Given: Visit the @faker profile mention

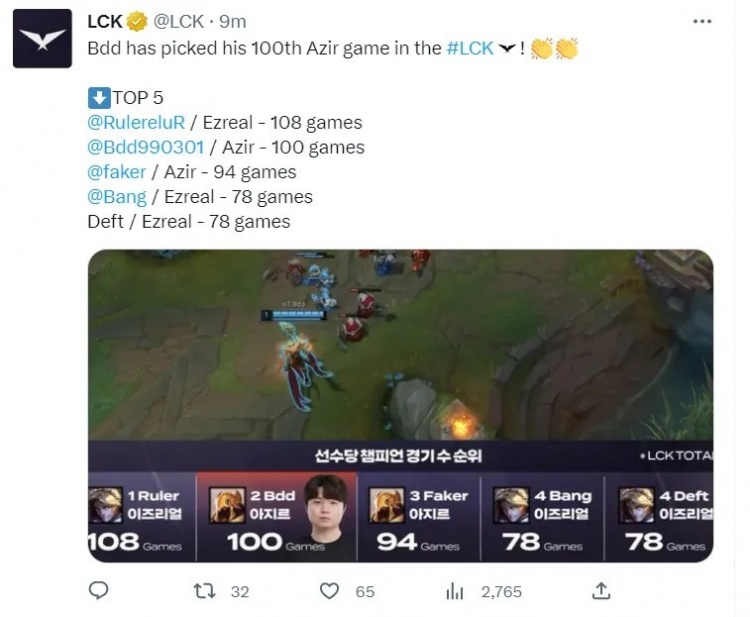Looking at the screenshot, I should click(x=117, y=172).
